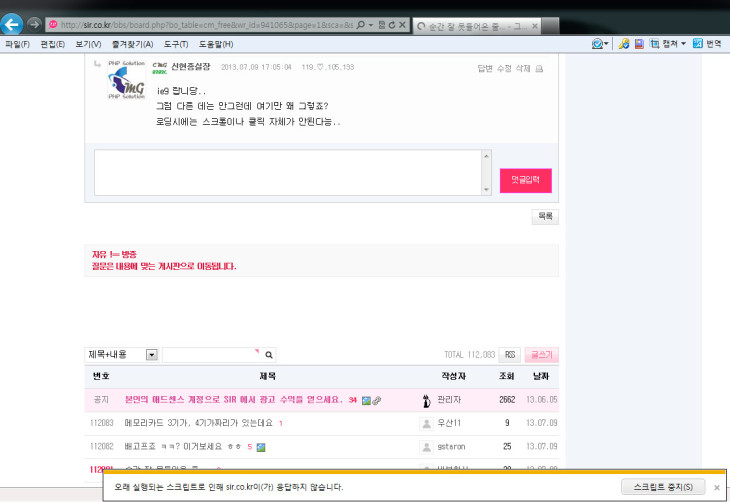Open the 즐겨찾기(A) menu

132,44
